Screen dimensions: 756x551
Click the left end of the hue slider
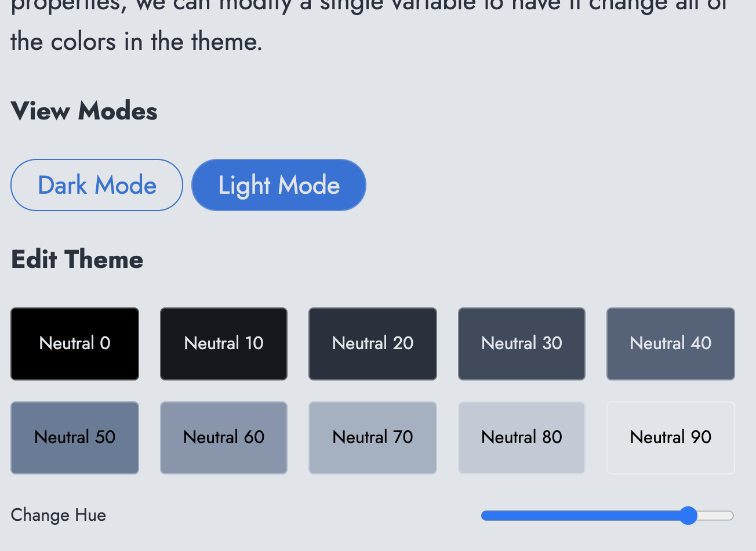tap(484, 515)
